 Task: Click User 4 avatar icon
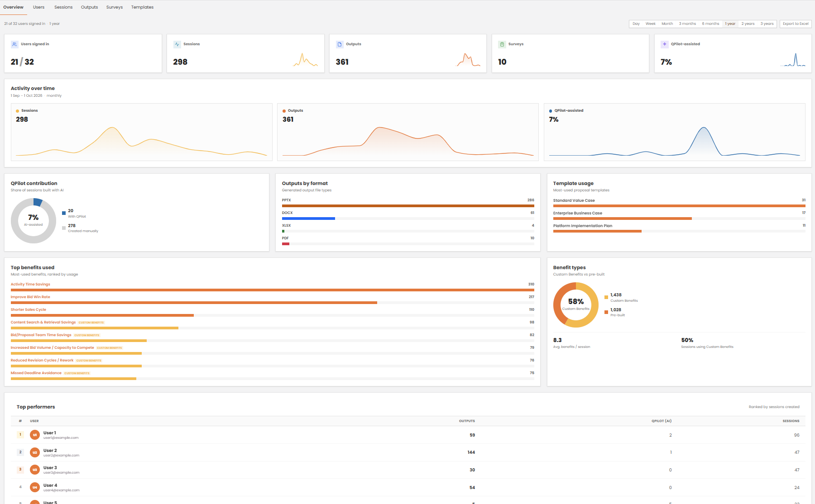[35, 487]
